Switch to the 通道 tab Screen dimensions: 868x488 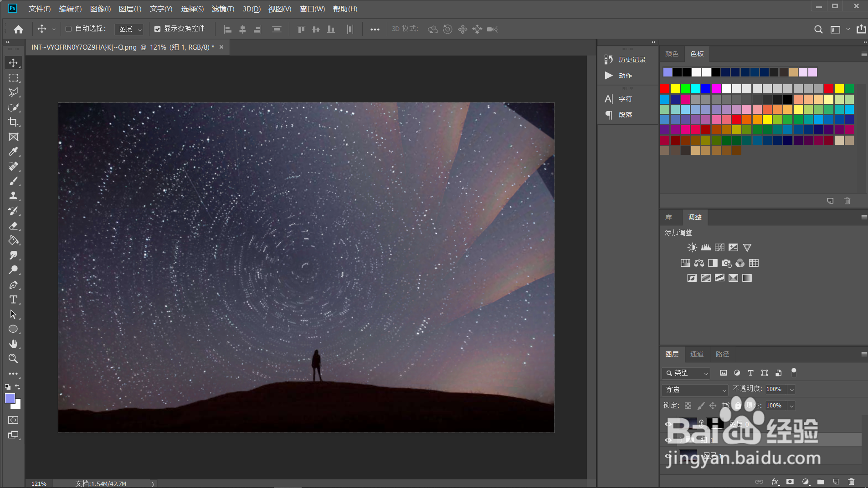click(x=697, y=354)
